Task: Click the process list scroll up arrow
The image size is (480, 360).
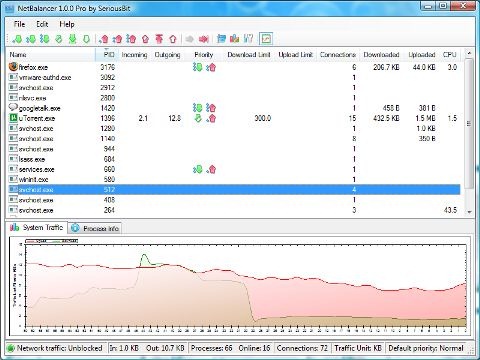Action: (x=469, y=53)
